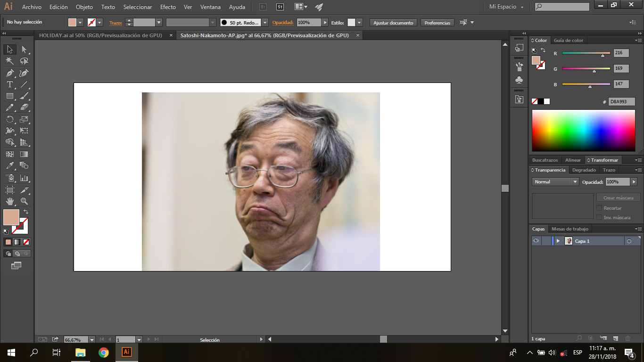The image size is (644, 362).
Task: Activate the Eyedropper tool
Action: pyautogui.click(x=9, y=165)
